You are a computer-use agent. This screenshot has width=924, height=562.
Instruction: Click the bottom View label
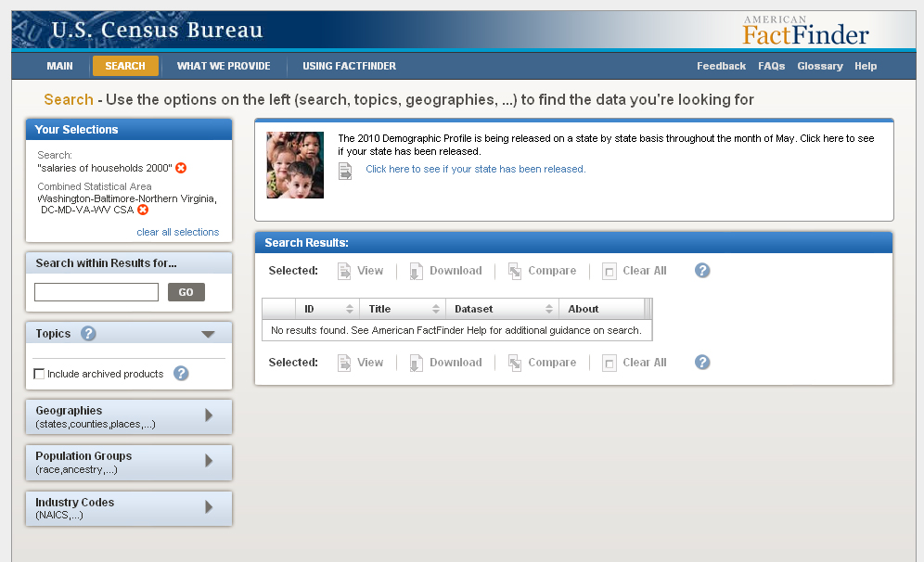pyautogui.click(x=370, y=363)
